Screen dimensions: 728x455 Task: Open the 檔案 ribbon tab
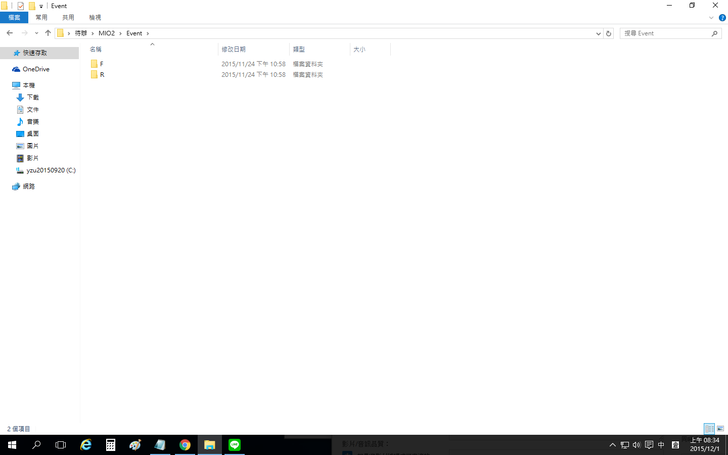[14, 18]
